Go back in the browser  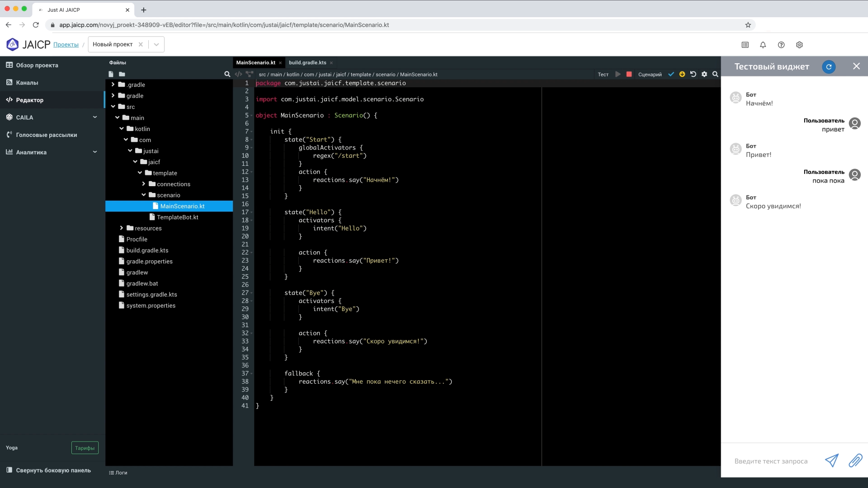pos(8,25)
